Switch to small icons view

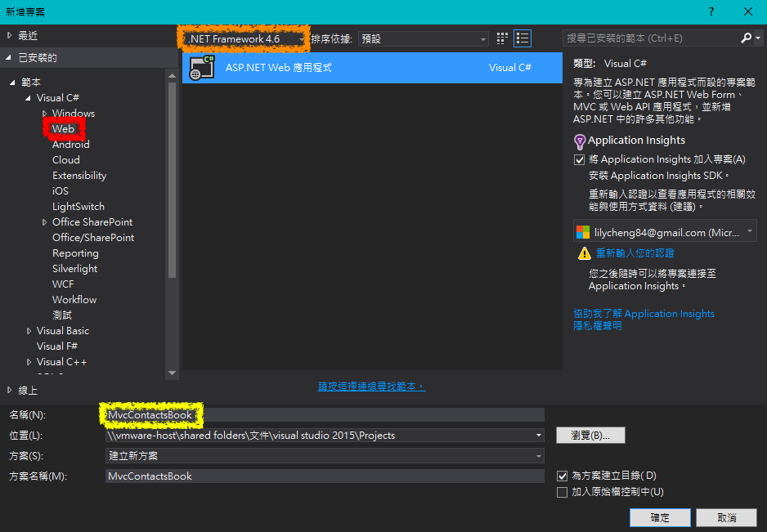(x=502, y=38)
